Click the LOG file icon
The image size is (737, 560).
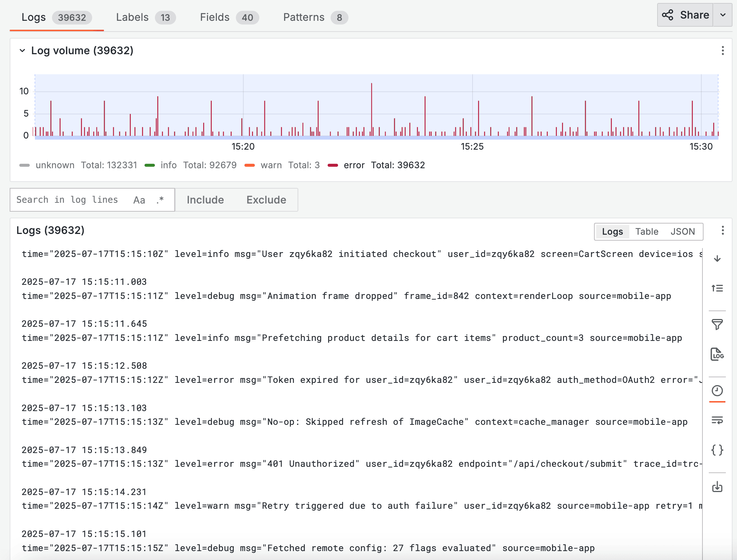[717, 354]
